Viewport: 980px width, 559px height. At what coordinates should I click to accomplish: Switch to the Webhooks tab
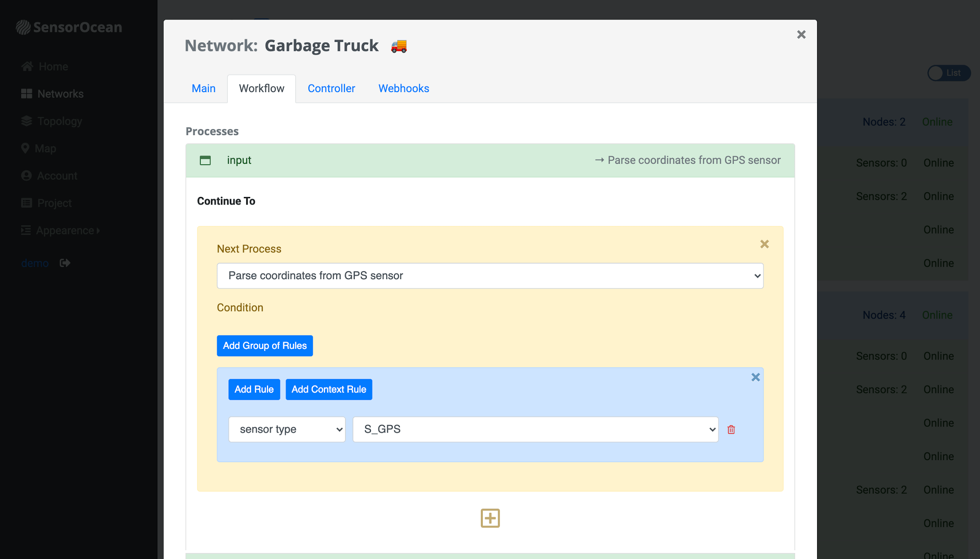click(403, 88)
